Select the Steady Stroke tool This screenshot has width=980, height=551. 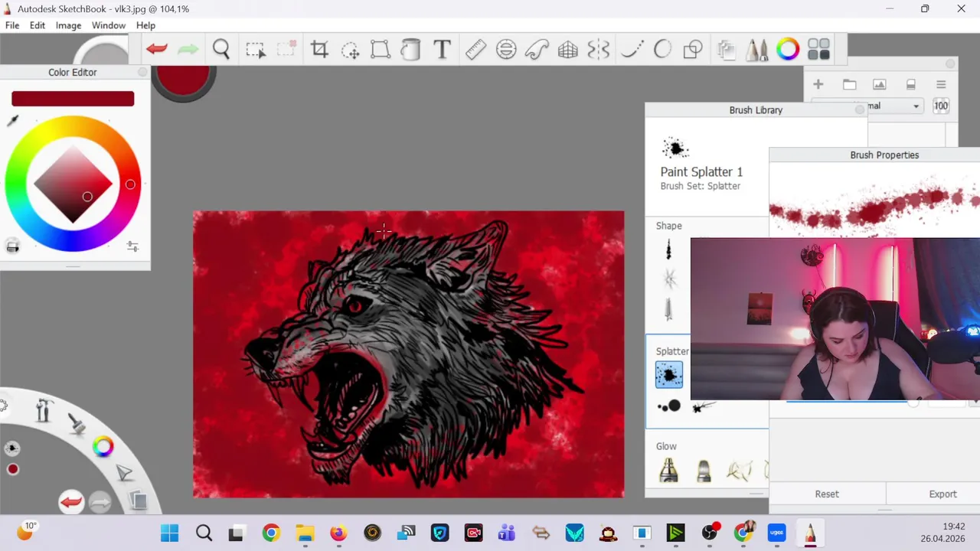tap(632, 50)
